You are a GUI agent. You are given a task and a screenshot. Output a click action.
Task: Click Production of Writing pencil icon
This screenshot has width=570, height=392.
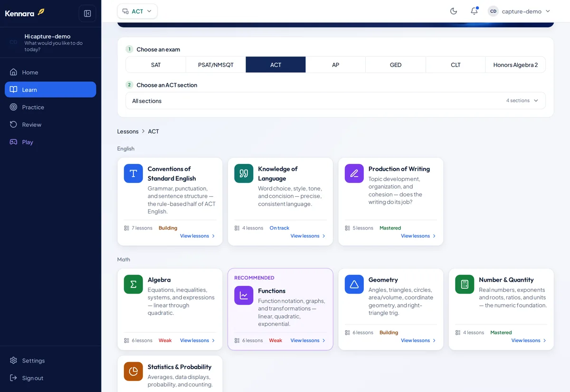[354, 173]
